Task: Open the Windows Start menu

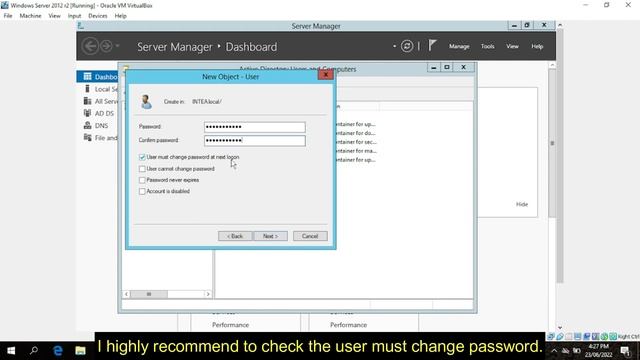Action: click(x=11, y=351)
